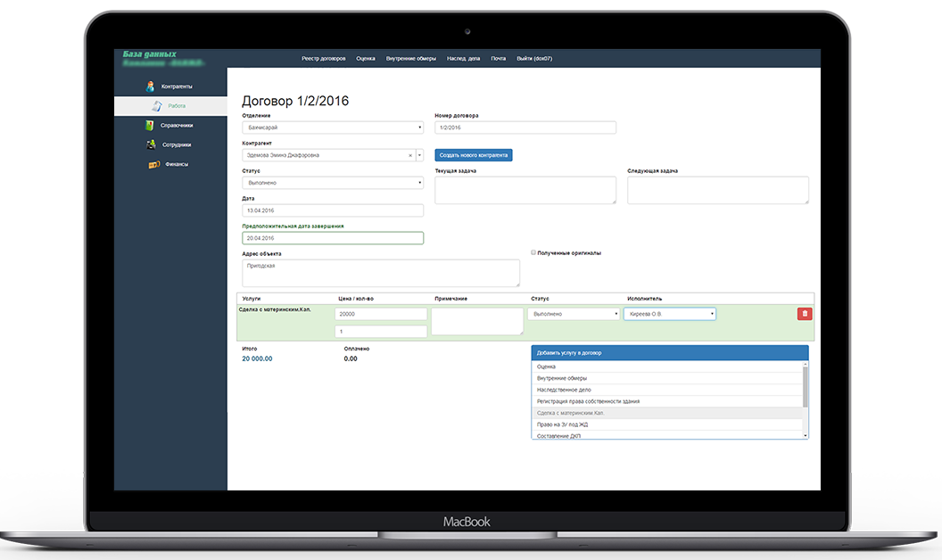Click the green Справочники book icon
The width and height of the screenshot is (942, 560).
[149, 125]
